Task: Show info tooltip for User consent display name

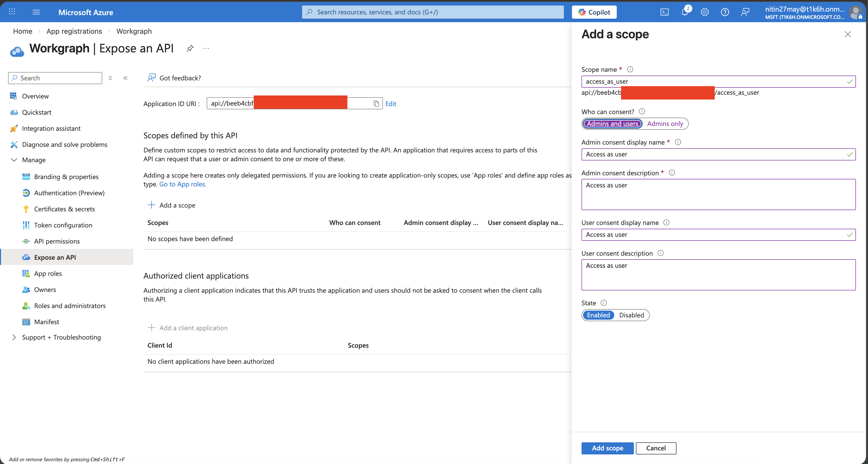Action: point(666,222)
